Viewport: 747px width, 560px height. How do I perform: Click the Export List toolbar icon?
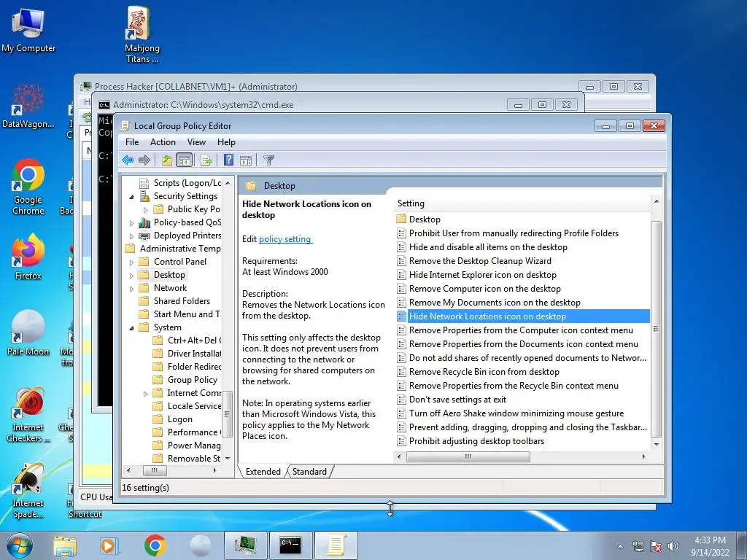coord(206,160)
